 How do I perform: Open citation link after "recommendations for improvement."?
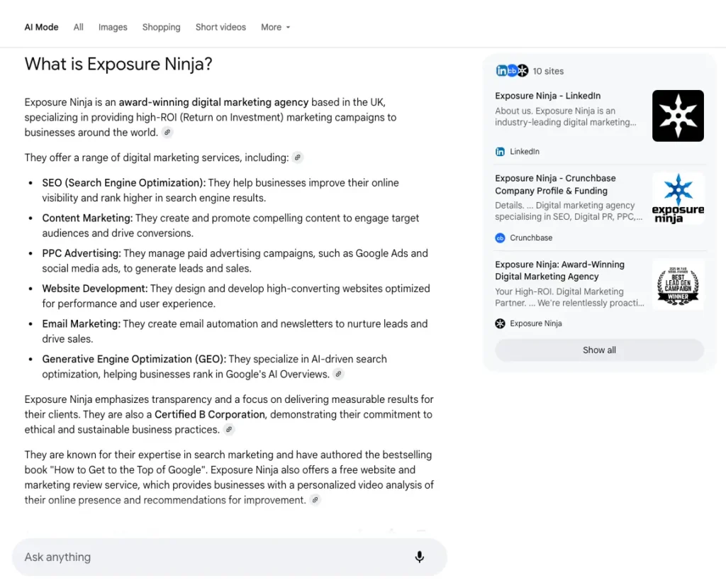click(315, 500)
